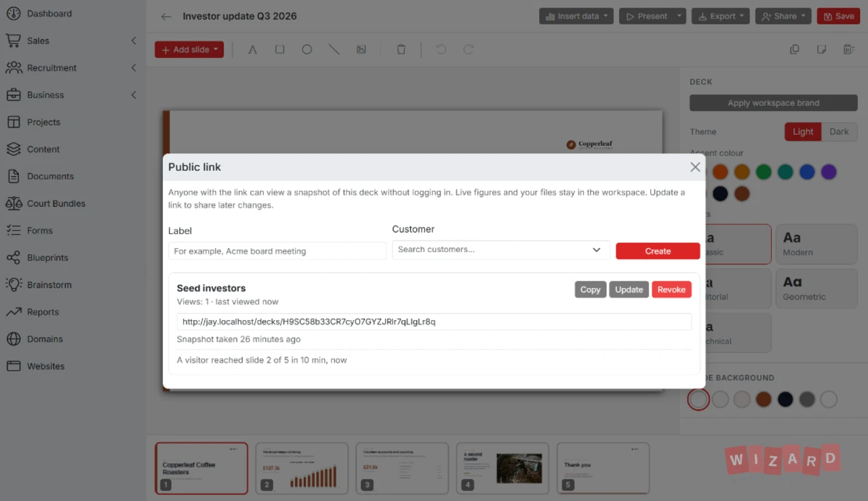Viewport: 868px width, 501px height.
Task: Select the rectangle shape tool
Action: pyautogui.click(x=279, y=49)
